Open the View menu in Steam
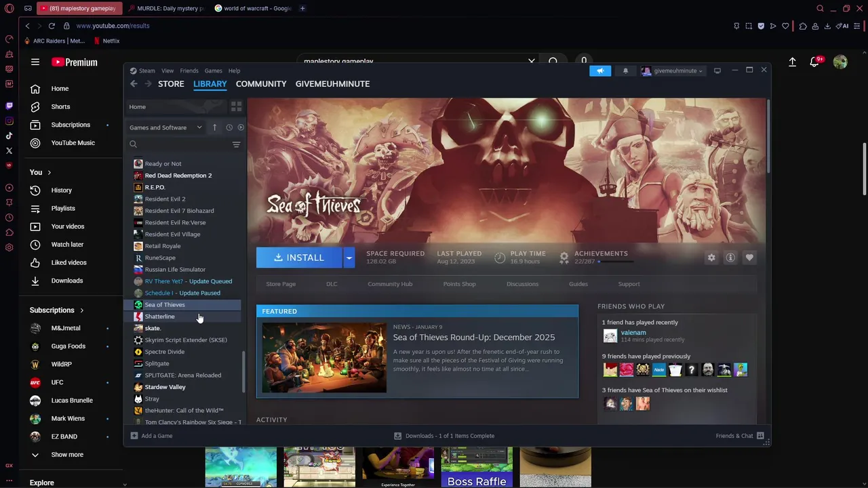 [x=167, y=70]
